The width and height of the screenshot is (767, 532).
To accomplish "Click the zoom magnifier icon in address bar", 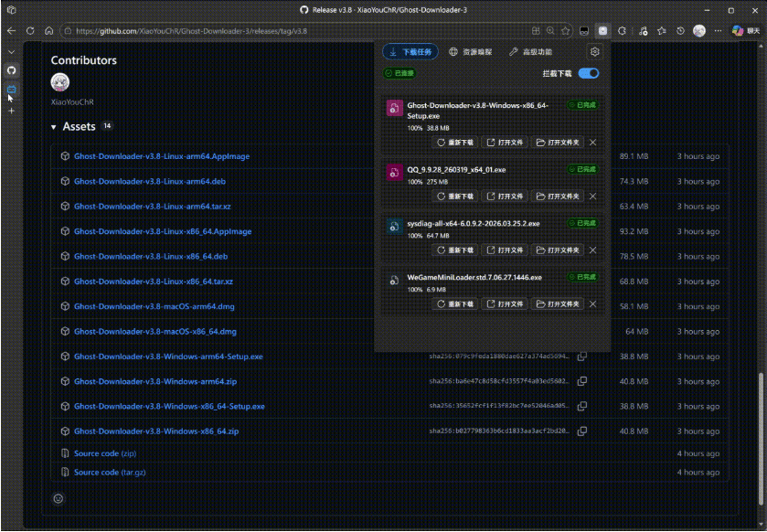I will (x=550, y=31).
